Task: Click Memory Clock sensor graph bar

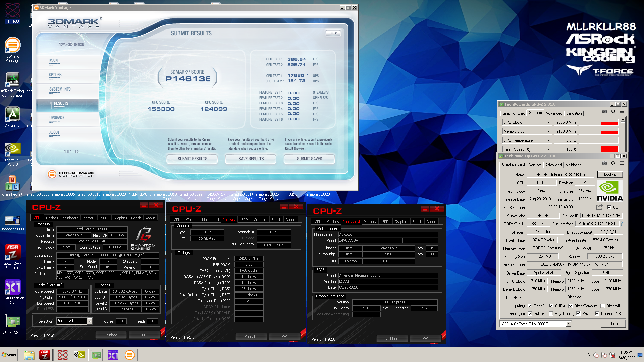Action: coord(599,131)
